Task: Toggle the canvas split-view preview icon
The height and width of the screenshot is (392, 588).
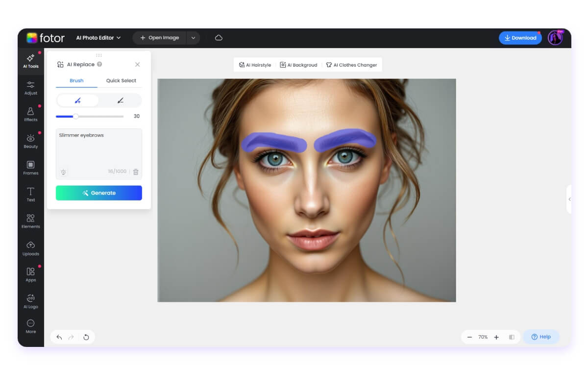Action: pyautogui.click(x=512, y=337)
